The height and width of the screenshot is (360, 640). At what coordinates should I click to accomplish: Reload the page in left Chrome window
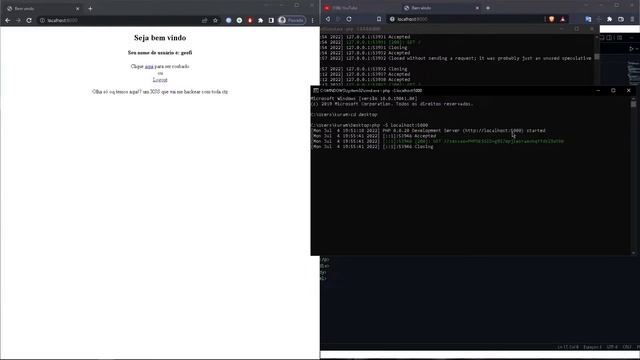click(x=29, y=20)
